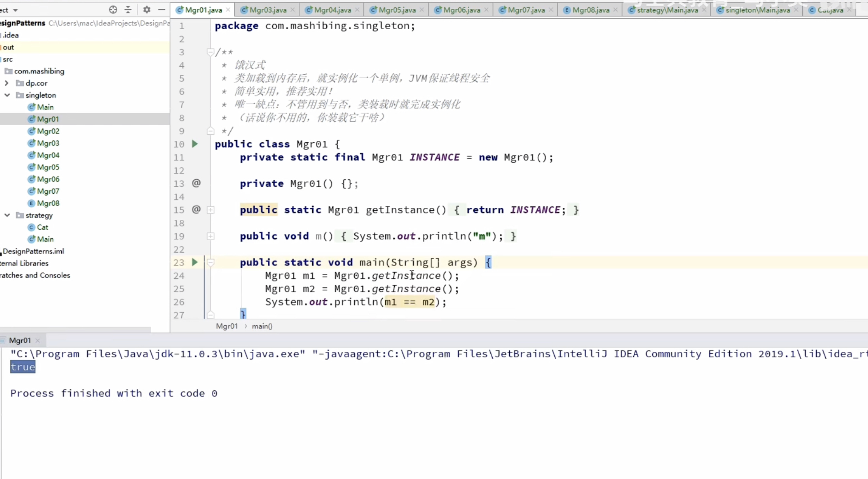This screenshot has height=479, width=868.
Task: Click main() in editor breadcrumb
Action: 262,326
